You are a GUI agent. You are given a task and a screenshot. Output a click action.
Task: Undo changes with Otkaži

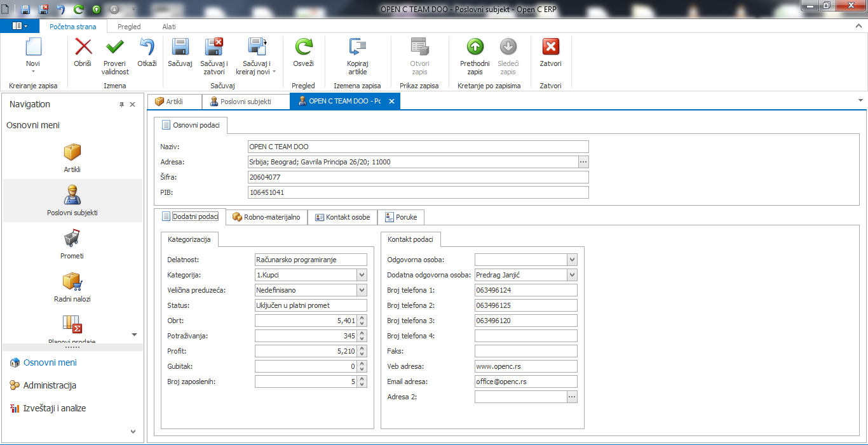[147, 47]
